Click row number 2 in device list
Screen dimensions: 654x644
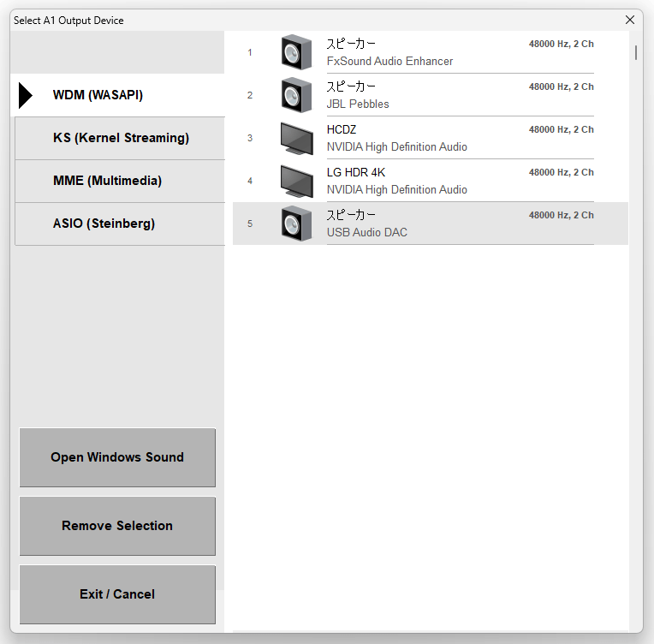point(250,96)
